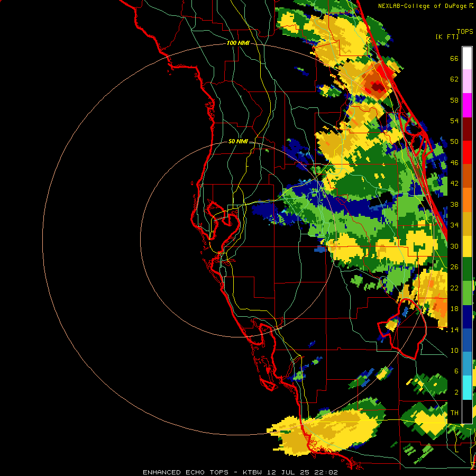This screenshot has height=476, width=476.
Task: Pick the dark red legend swatch
Action: pyautogui.click(x=467, y=129)
